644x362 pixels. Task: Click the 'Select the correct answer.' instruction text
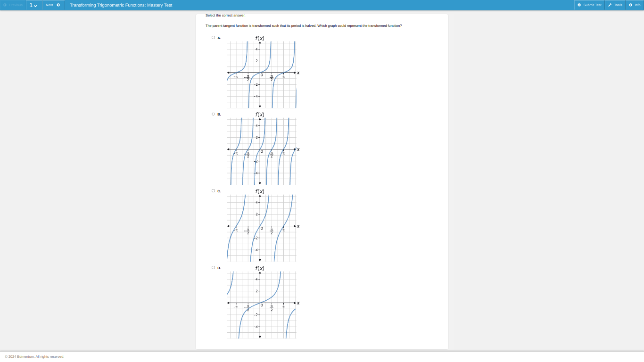coord(225,16)
